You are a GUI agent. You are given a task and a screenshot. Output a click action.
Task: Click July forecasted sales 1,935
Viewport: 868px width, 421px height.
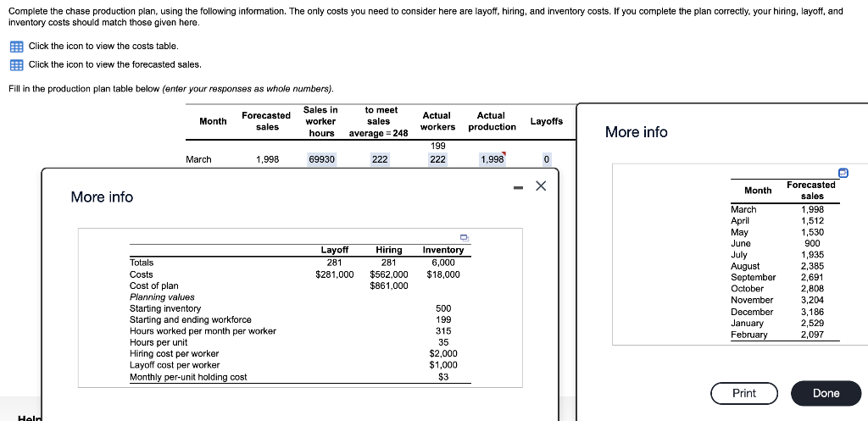point(812,255)
